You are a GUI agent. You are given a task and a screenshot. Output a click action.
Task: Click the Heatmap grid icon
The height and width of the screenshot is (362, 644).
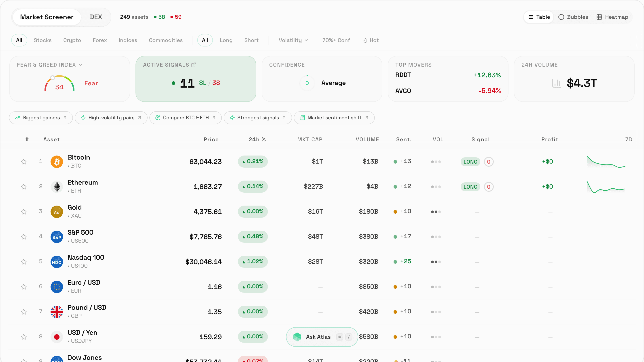(599, 17)
